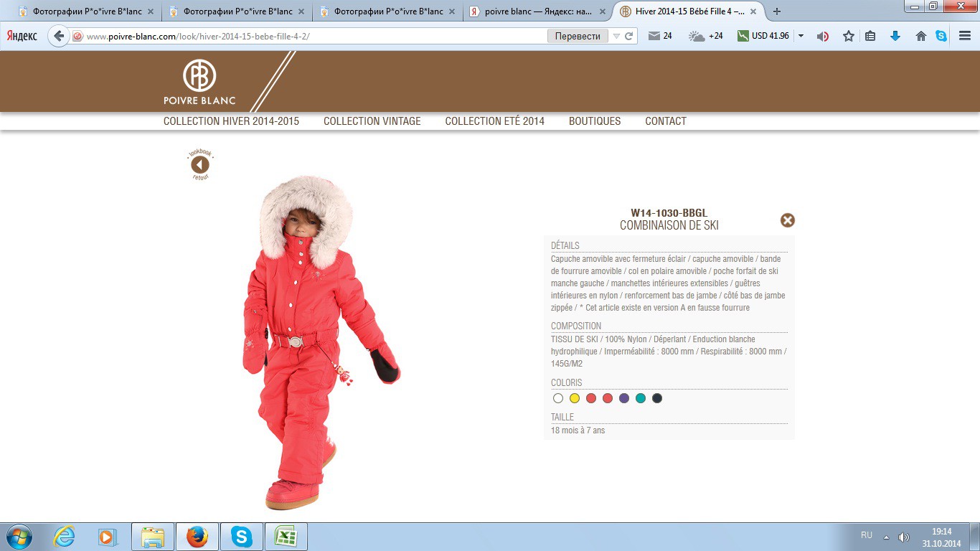
Task: Click the lookbook retour back arrow icon
Action: pyautogui.click(x=200, y=165)
